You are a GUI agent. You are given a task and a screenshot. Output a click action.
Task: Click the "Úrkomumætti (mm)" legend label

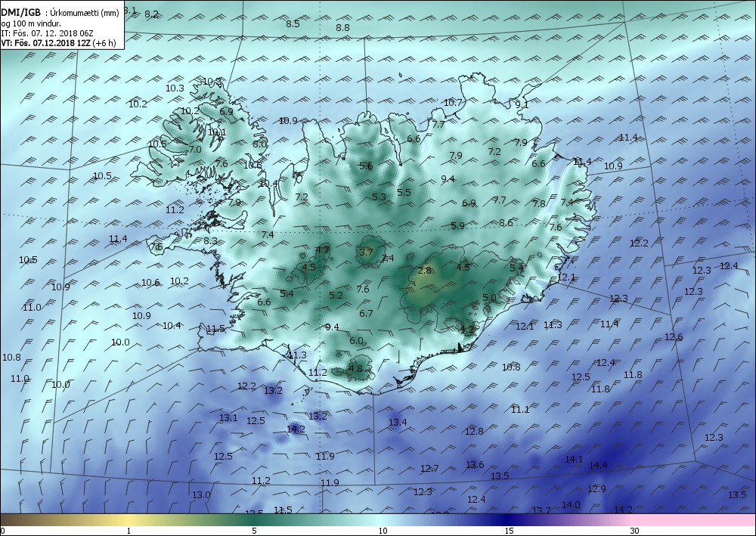[85, 13]
